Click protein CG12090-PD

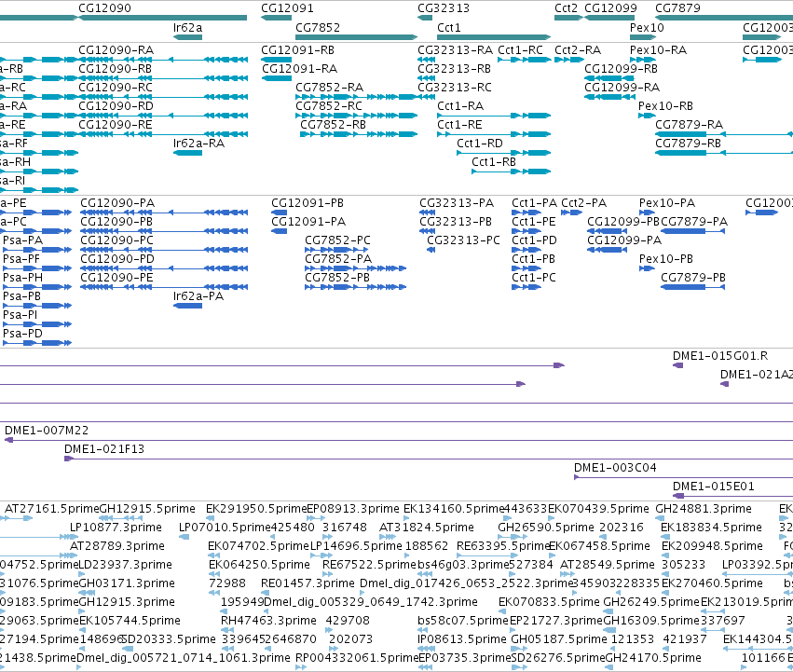point(164,268)
